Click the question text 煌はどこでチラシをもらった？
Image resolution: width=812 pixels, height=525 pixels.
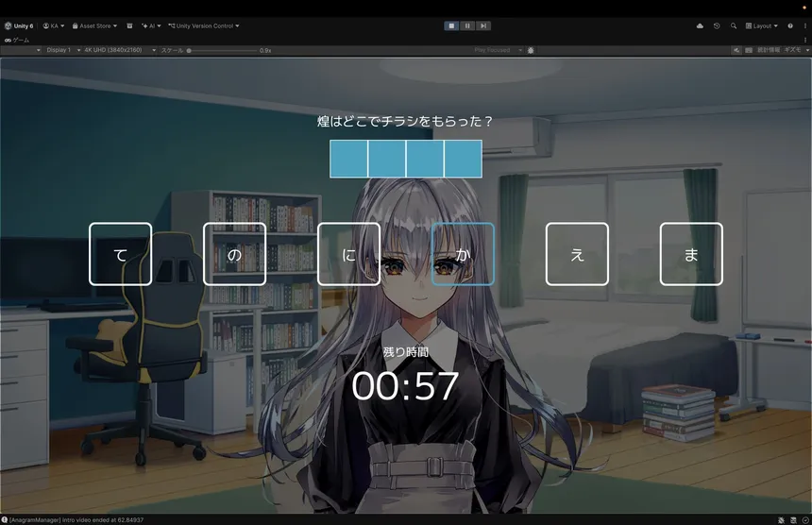[405, 121]
